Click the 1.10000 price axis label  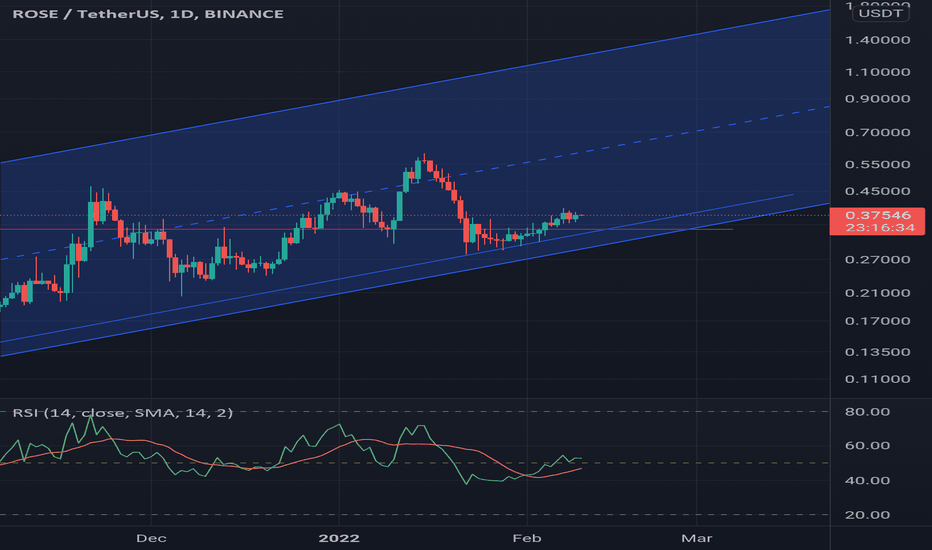click(x=877, y=72)
